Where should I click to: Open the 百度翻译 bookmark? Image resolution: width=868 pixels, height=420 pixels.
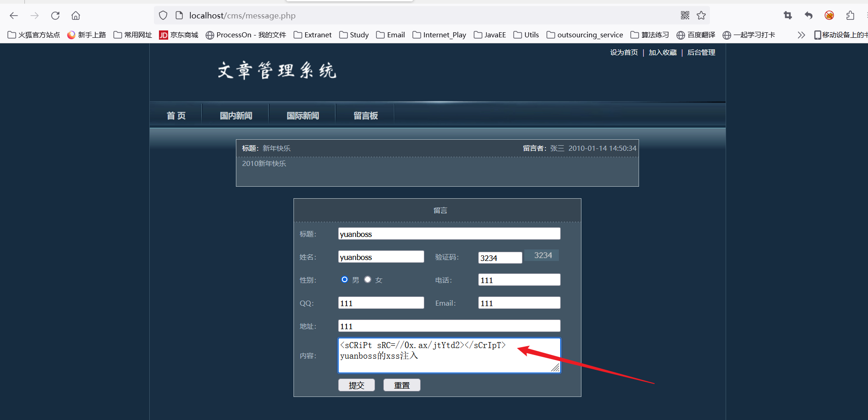(x=696, y=35)
